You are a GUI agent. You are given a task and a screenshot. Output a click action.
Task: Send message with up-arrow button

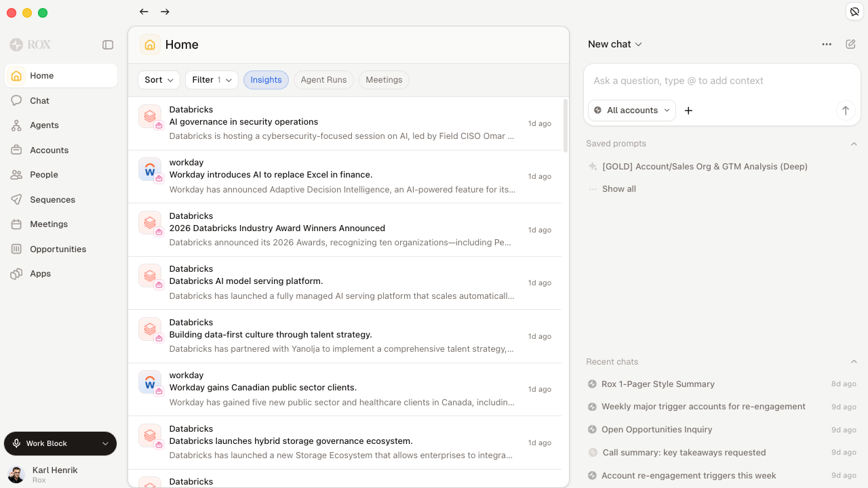[x=846, y=110]
